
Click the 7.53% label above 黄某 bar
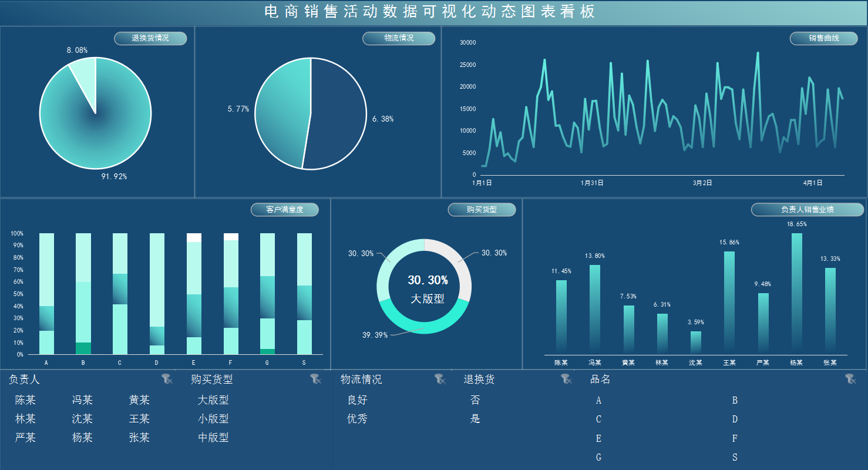click(x=628, y=297)
